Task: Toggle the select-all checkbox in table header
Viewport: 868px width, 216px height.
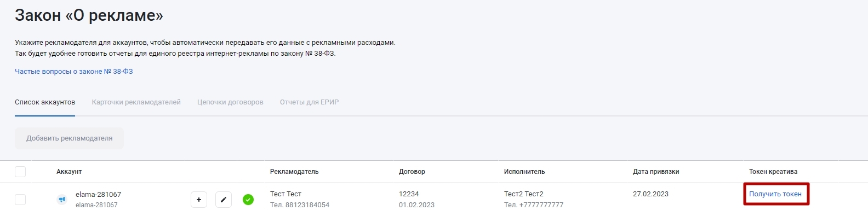Action: pos(20,172)
